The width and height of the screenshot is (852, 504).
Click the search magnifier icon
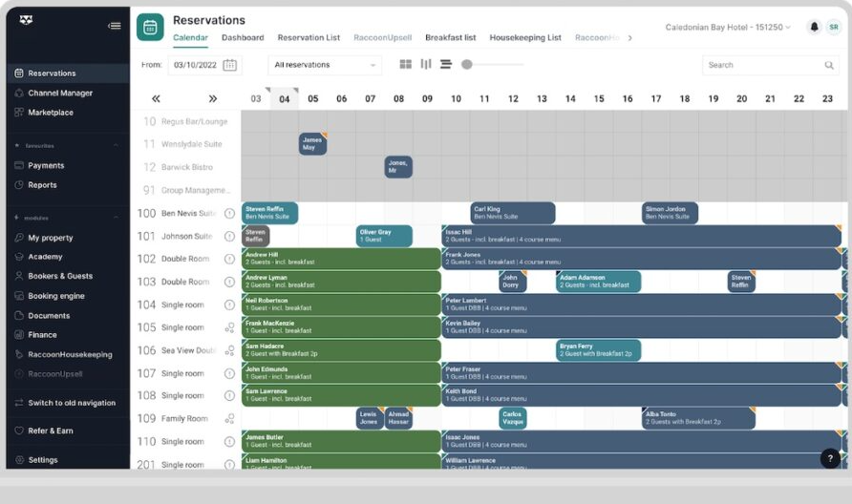(x=829, y=65)
